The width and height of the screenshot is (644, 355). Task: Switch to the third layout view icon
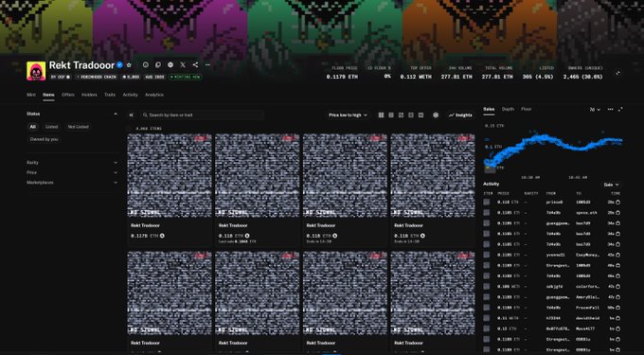[x=401, y=115]
